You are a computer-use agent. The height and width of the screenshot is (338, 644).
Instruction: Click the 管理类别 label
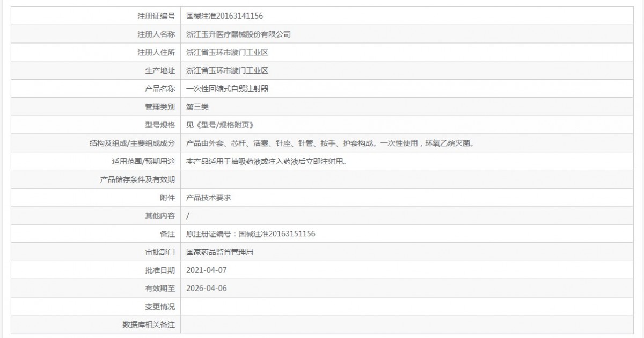click(x=160, y=107)
